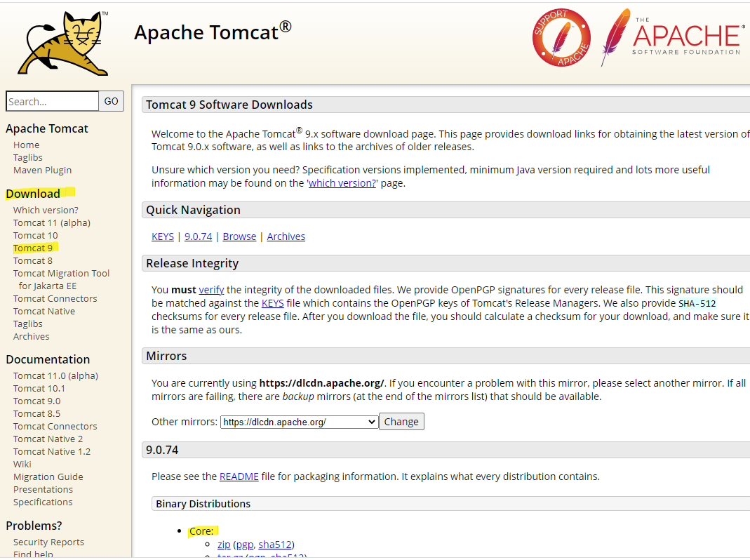Open the Home sidebar link
This screenshot has height=560, width=750.
(x=26, y=145)
